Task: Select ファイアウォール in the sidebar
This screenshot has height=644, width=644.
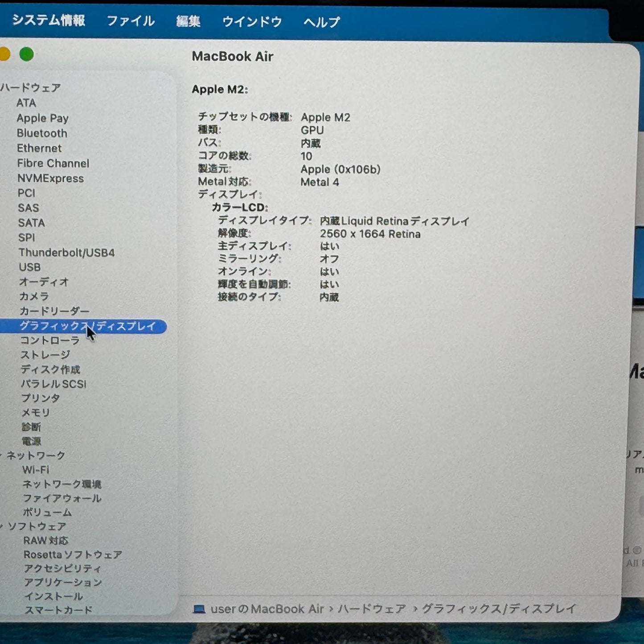Action: [62, 498]
